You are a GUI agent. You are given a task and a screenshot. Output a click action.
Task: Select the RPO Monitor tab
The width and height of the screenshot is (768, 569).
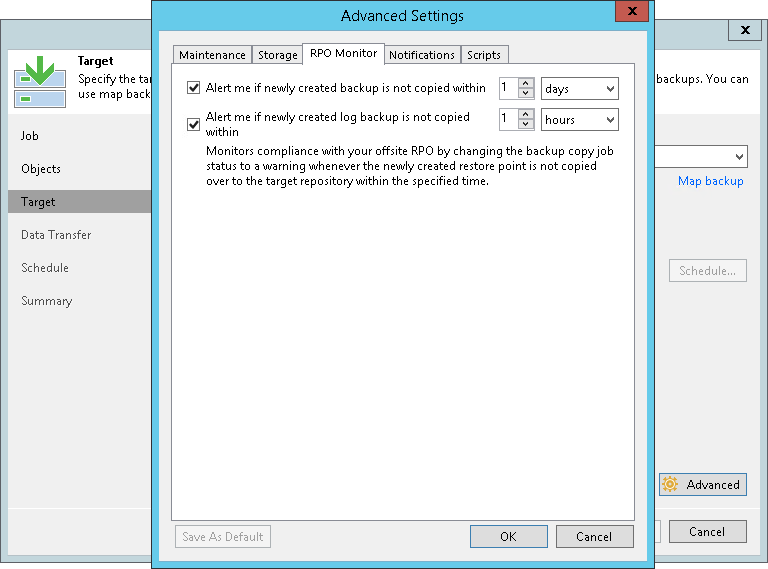343,53
